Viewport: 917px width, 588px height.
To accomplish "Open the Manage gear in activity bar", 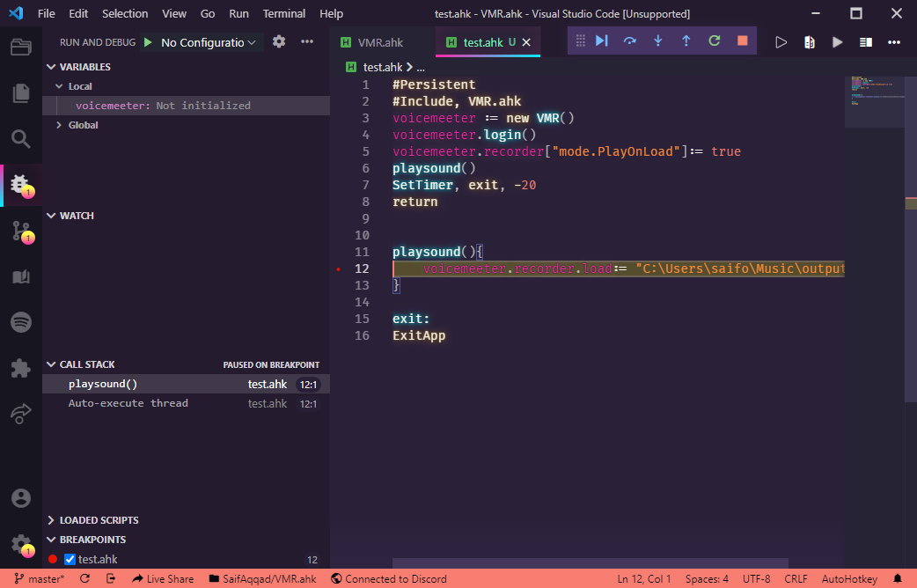I will click(22, 544).
